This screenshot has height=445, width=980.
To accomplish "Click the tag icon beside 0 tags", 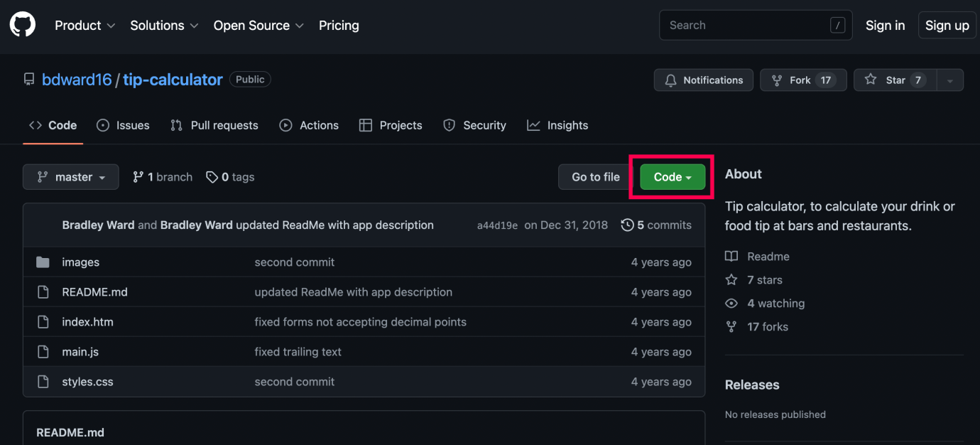I will click(x=213, y=176).
